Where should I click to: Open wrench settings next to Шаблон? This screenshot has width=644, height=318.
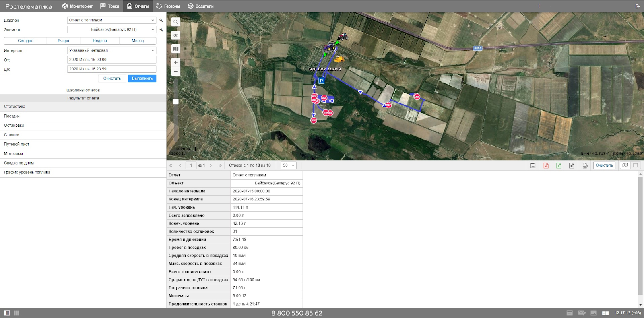pyautogui.click(x=161, y=20)
